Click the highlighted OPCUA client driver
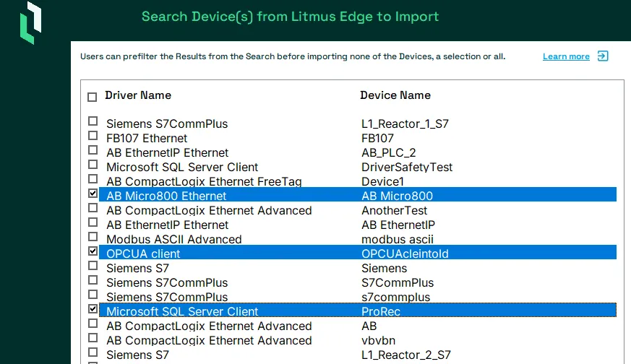Viewport: 631px width, 364px height. (143, 254)
